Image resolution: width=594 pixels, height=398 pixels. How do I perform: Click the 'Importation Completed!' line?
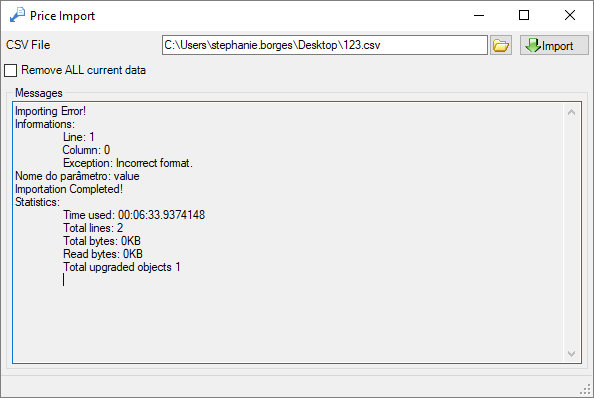[x=69, y=189]
